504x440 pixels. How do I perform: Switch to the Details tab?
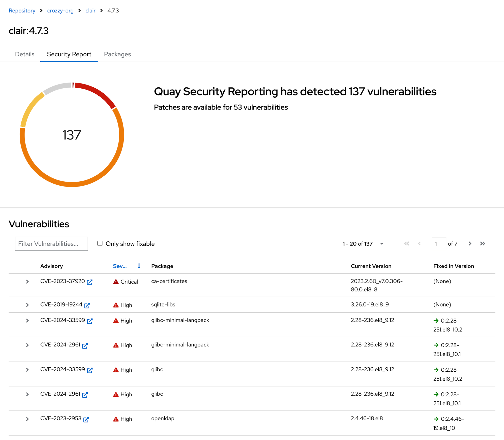point(24,54)
